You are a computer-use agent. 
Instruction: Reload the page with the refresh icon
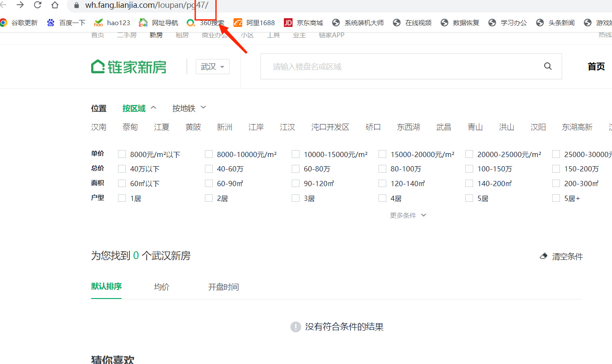tap(37, 5)
